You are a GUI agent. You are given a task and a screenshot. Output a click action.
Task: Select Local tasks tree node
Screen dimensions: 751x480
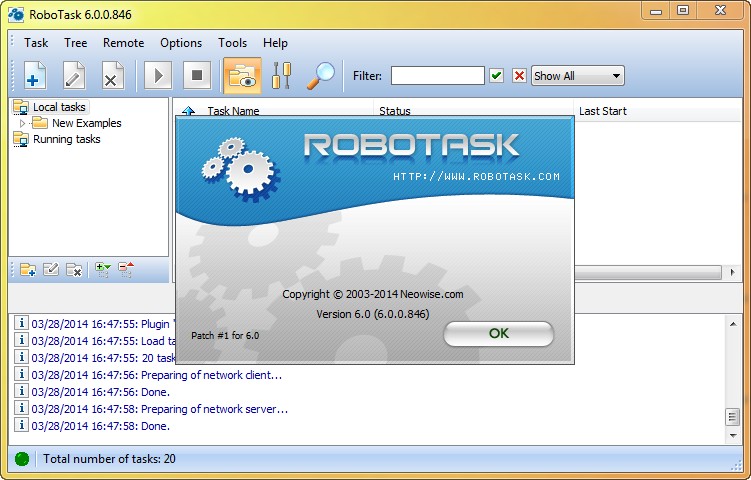[59, 107]
